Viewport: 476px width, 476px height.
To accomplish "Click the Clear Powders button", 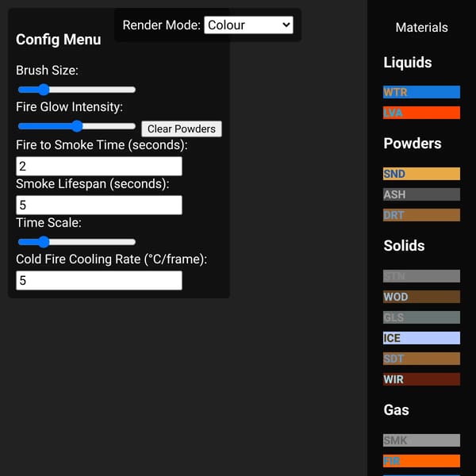I will [181, 129].
